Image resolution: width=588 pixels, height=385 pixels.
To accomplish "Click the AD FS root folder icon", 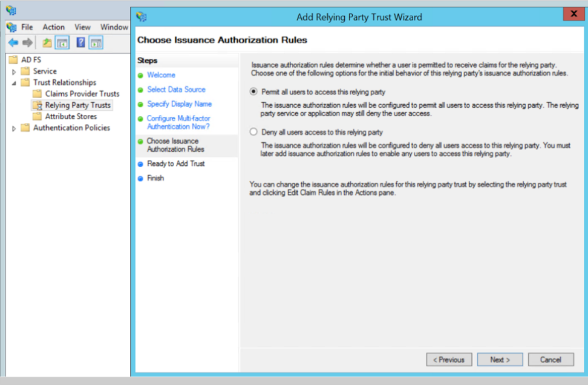I will 13,60.
